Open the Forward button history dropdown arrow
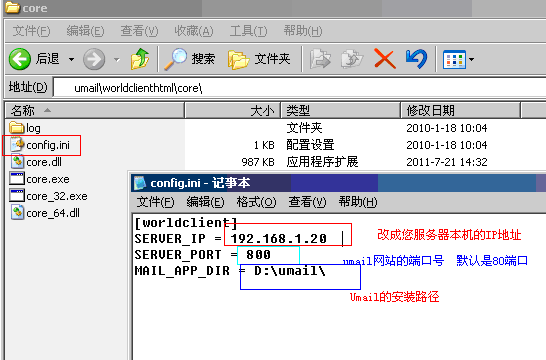The image size is (546, 360). tap(117, 60)
